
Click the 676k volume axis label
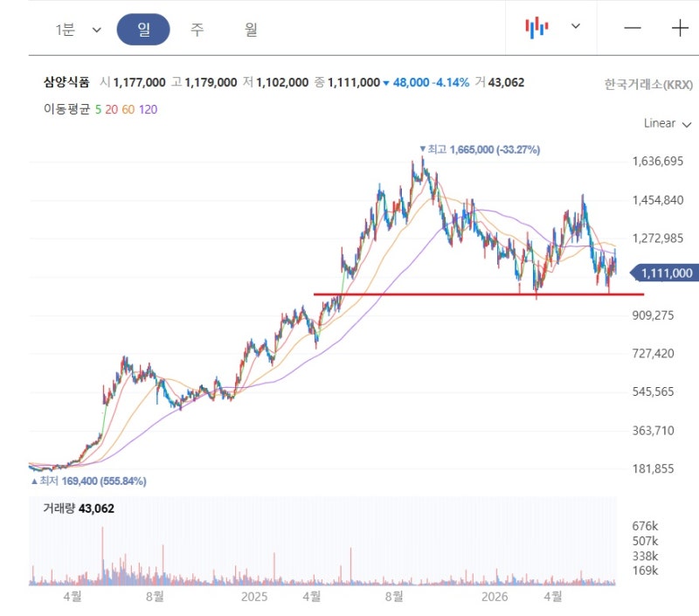click(x=645, y=526)
